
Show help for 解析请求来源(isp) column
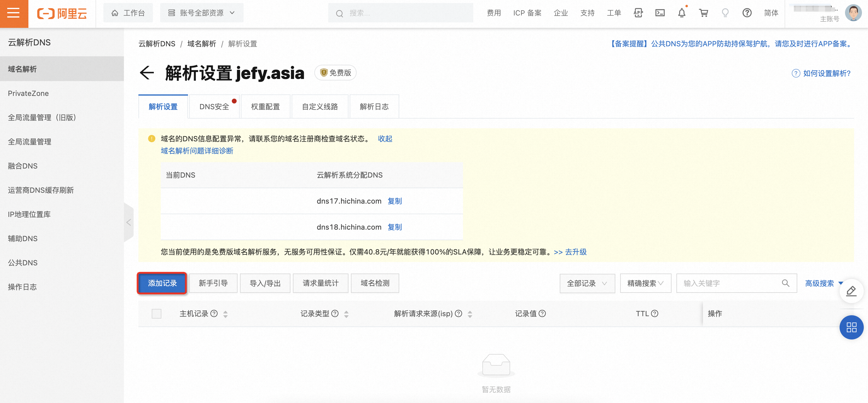[458, 314]
